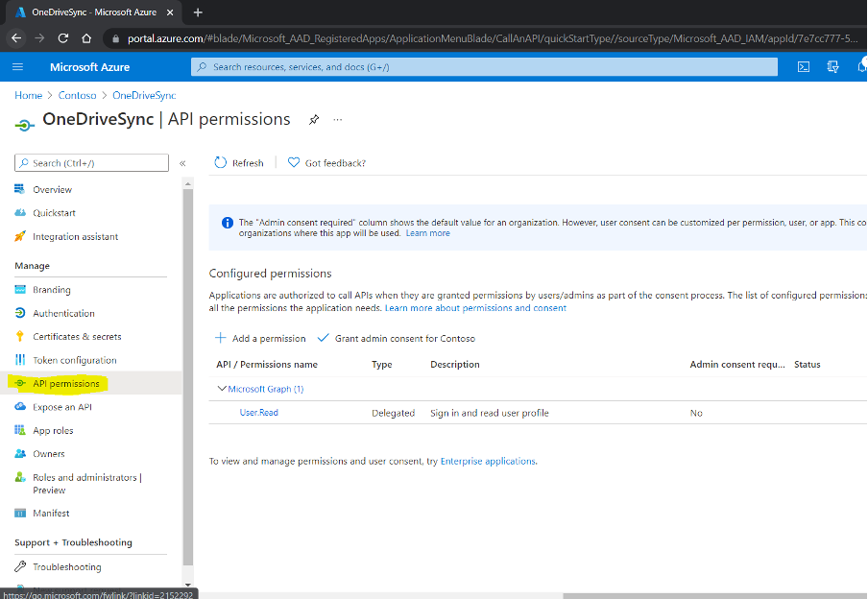Click the Expose an API cloud icon
Viewport: 868px width, 599px height.
[x=20, y=406]
